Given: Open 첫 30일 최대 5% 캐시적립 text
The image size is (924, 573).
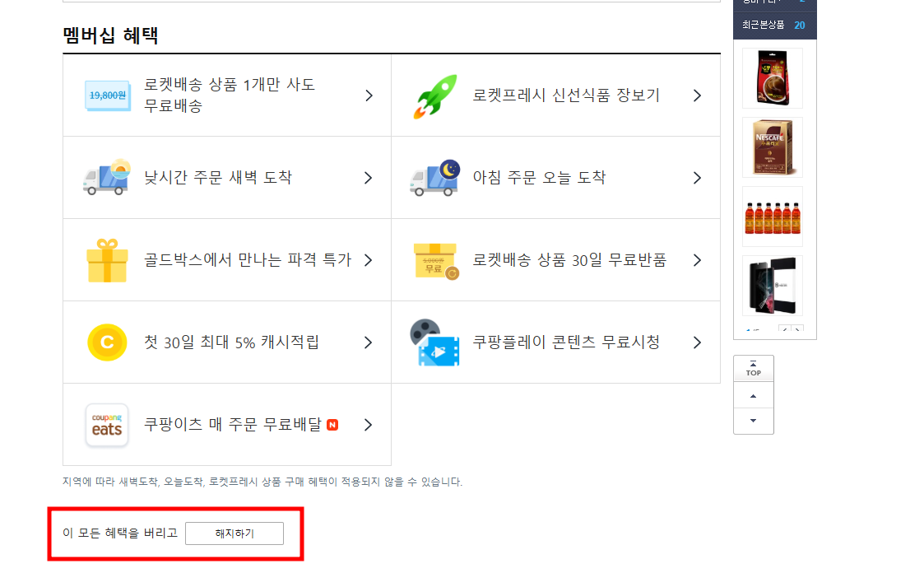Looking at the screenshot, I should (231, 342).
